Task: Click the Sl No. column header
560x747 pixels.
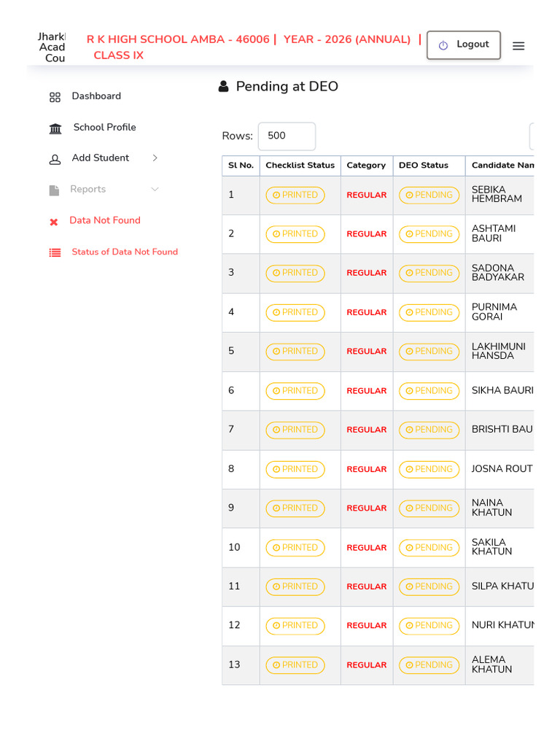Action: [x=241, y=166]
